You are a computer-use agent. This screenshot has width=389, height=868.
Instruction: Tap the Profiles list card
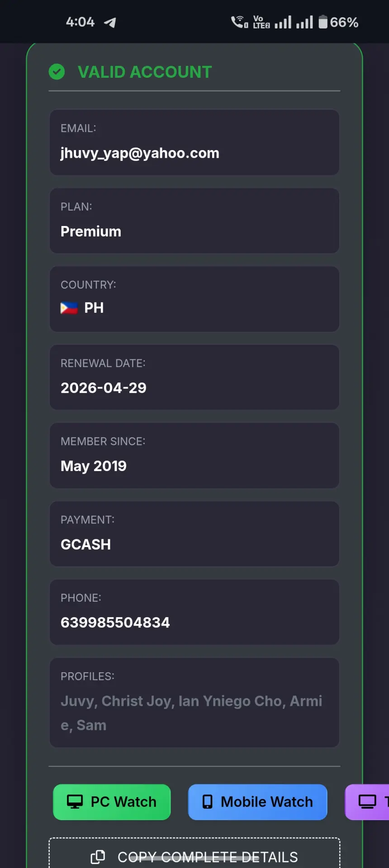click(x=194, y=703)
